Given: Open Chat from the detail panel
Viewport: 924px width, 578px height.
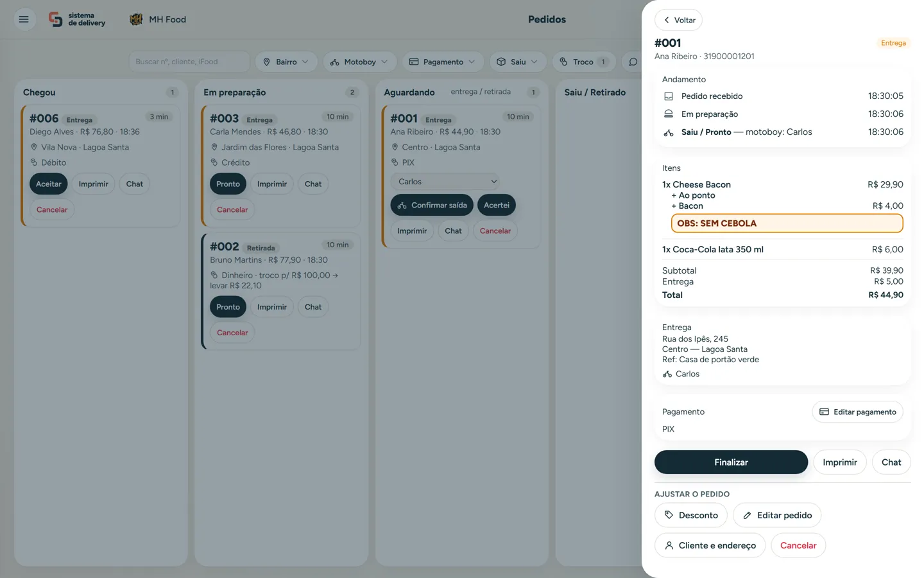Looking at the screenshot, I should [x=891, y=462].
